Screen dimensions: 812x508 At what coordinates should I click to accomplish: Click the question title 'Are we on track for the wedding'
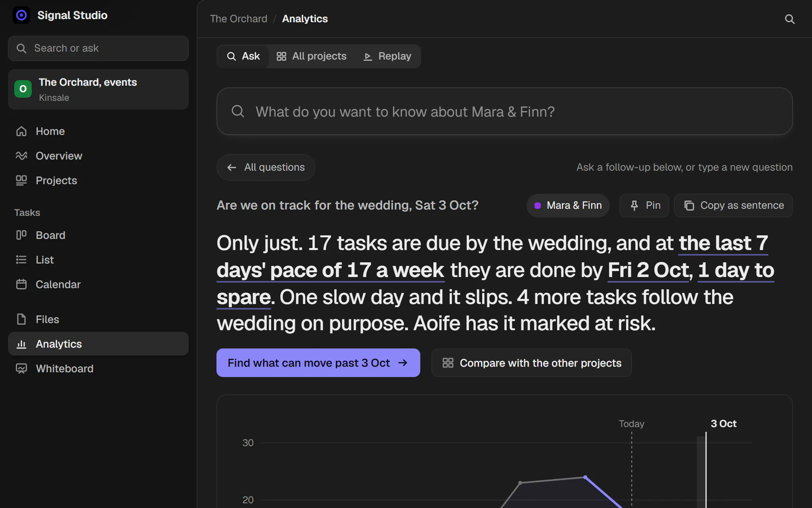pos(347,206)
